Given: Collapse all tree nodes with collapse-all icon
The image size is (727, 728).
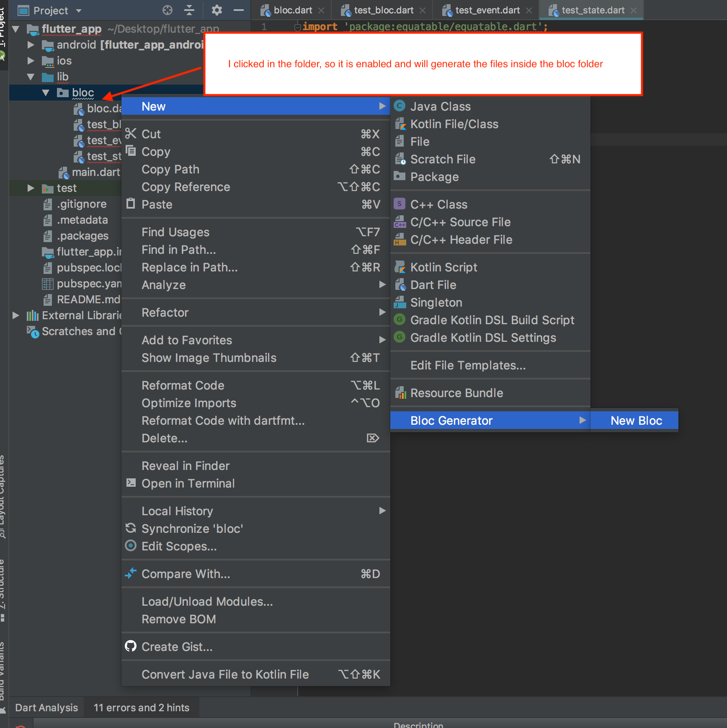Looking at the screenshot, I should (x=189, y=10).
